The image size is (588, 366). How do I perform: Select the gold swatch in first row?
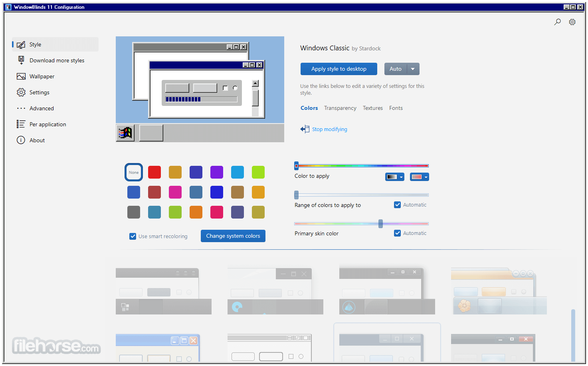point(175,172)
